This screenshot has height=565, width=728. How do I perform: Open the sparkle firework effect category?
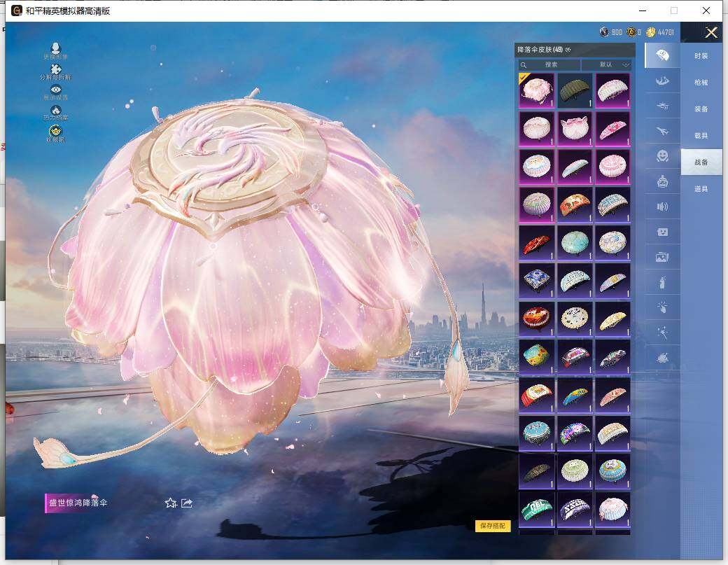coord(662,332)
